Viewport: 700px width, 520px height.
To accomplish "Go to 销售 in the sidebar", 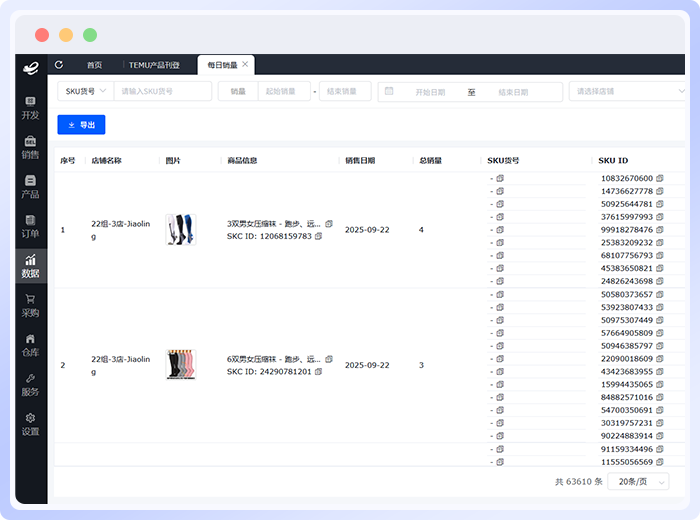I will [x=30, y=147].
